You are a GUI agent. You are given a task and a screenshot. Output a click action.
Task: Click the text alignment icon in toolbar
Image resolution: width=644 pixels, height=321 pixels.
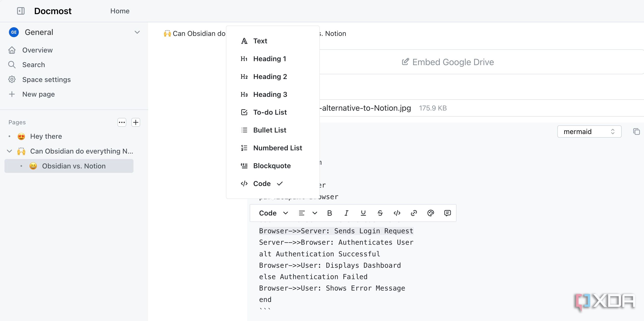(x=302, y=213)
